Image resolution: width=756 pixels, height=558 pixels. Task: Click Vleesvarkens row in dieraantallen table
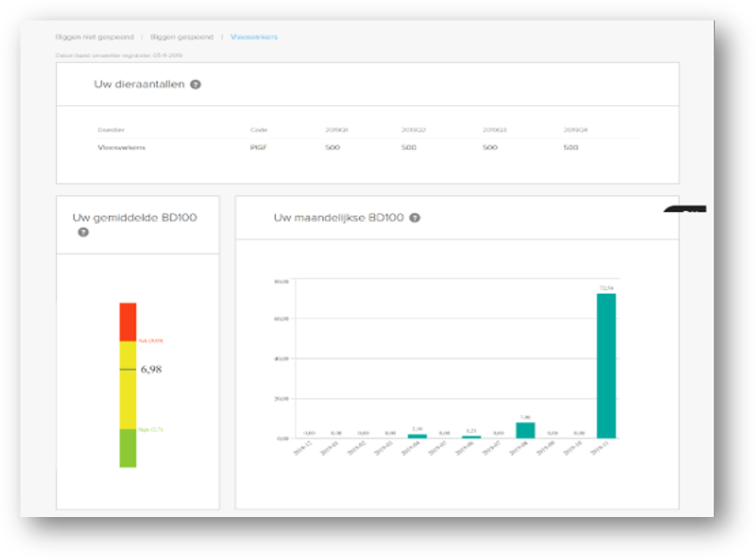[x=122, y=147]
